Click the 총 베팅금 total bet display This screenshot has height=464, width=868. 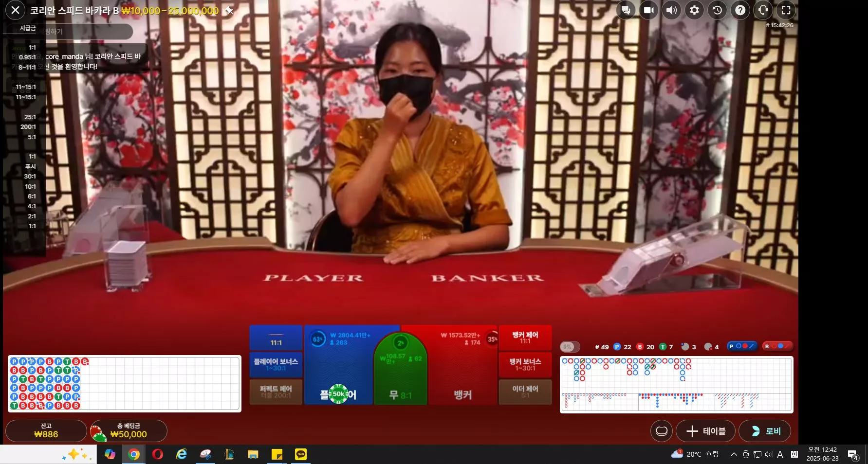click(129, 431)
